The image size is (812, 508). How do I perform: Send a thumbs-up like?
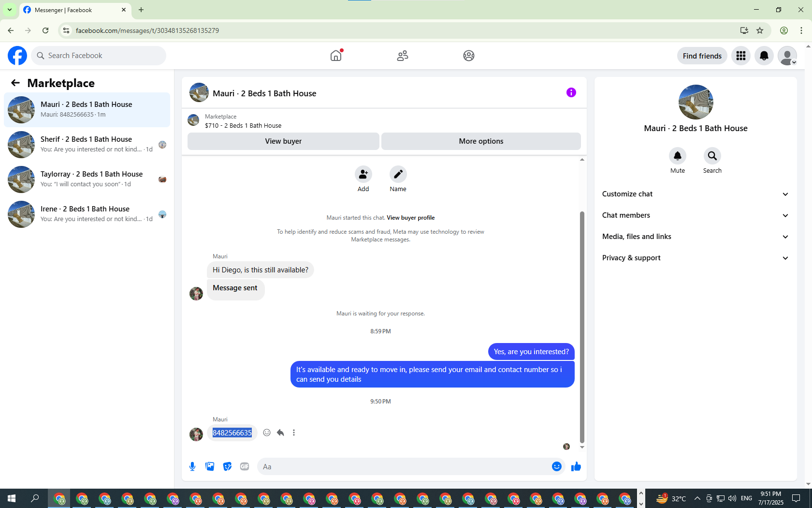(576, 466)
